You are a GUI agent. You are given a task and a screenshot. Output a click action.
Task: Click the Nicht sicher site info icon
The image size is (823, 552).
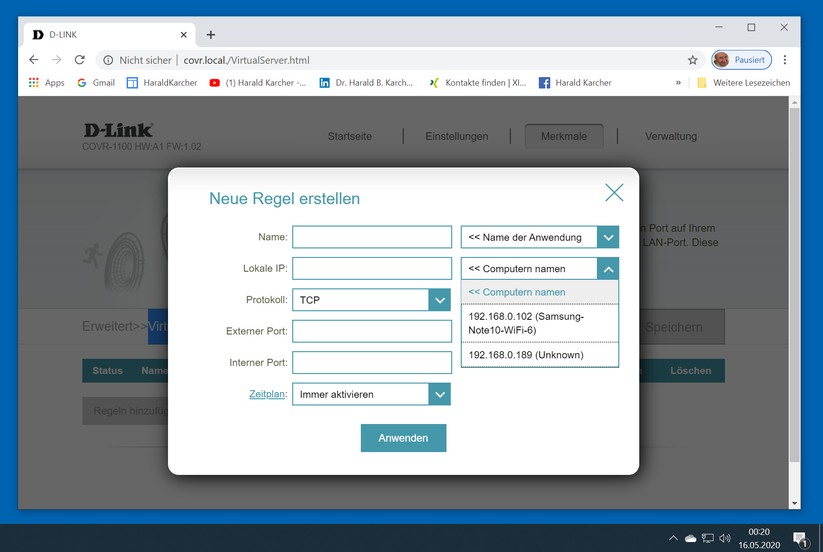coord(108,60)
